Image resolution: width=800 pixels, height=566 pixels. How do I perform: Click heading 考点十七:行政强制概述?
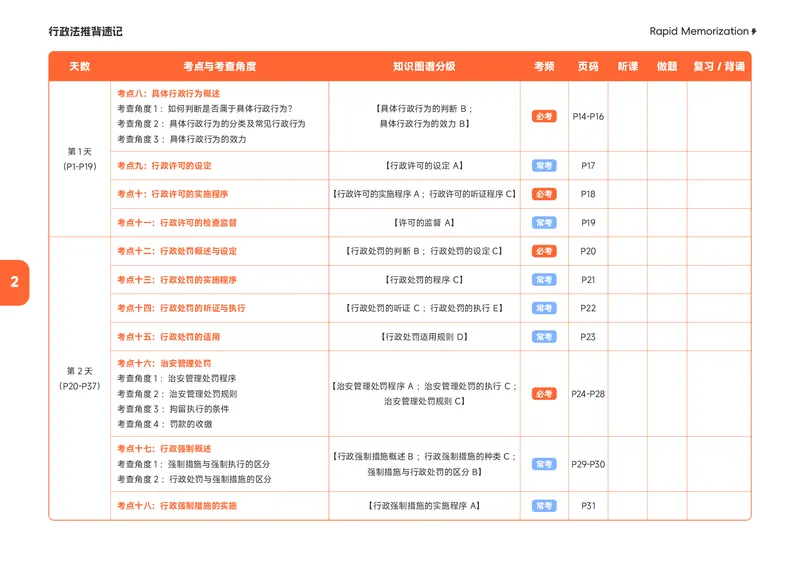click(x=164, y=449)
